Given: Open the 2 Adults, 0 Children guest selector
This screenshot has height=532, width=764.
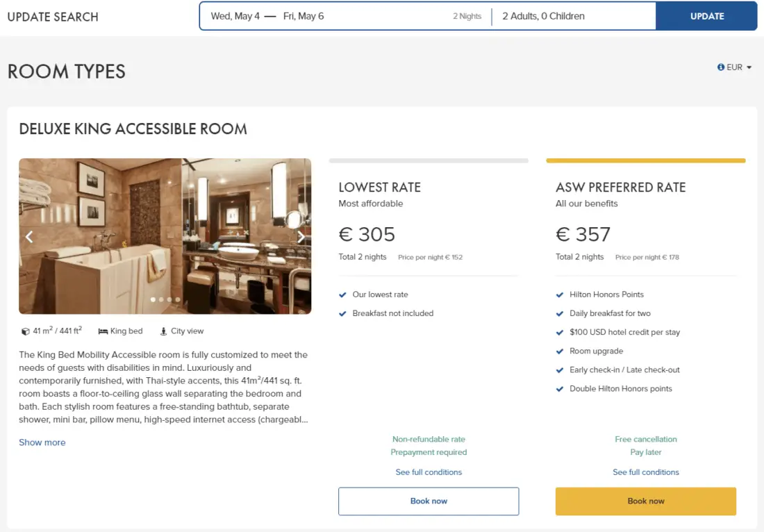Looking at the screenshot, I should click(x=543, y=16).
